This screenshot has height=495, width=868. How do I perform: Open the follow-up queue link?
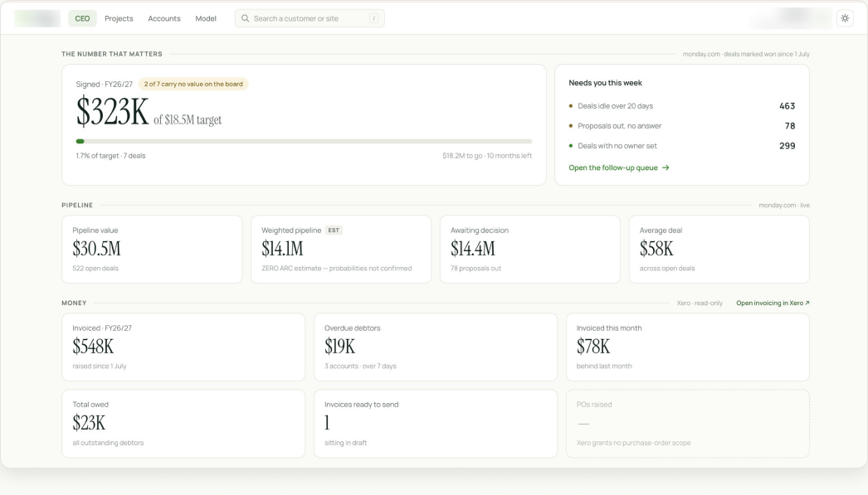[619, 167]
